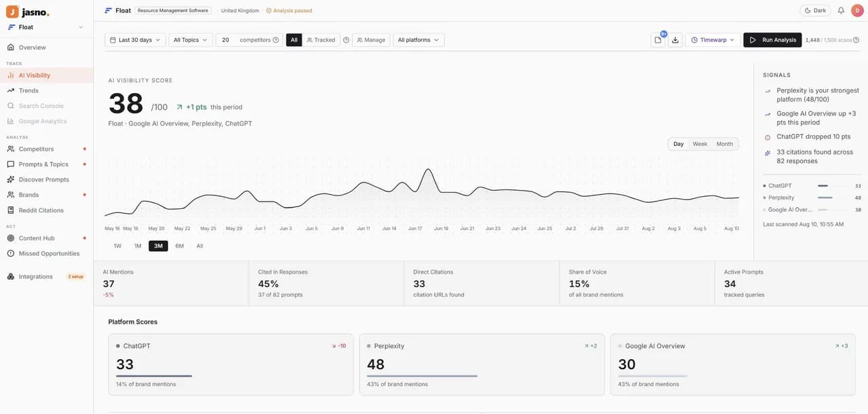Select the All time range below chart
The height and width of the screenshot is (414, 868).
pos(199,246)
